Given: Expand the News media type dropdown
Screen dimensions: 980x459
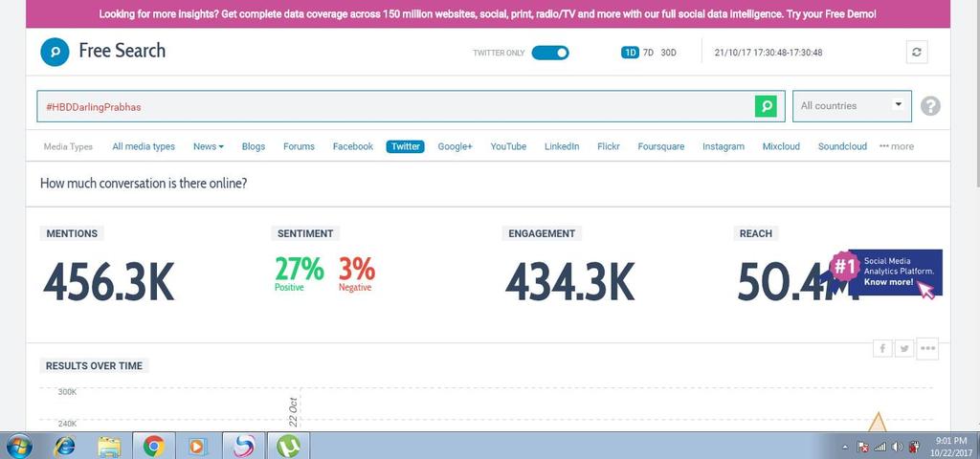Looking at the screenshot, I should 208,146.
